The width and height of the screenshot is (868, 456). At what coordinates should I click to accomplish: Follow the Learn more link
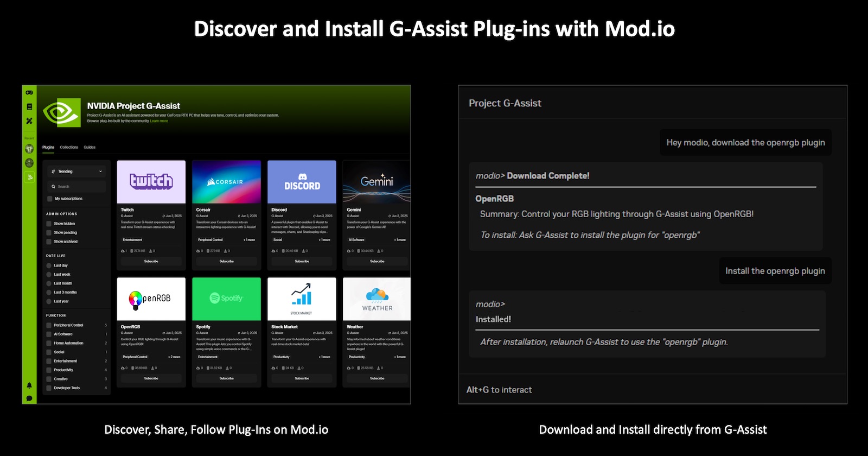click(x=159, y=121)
